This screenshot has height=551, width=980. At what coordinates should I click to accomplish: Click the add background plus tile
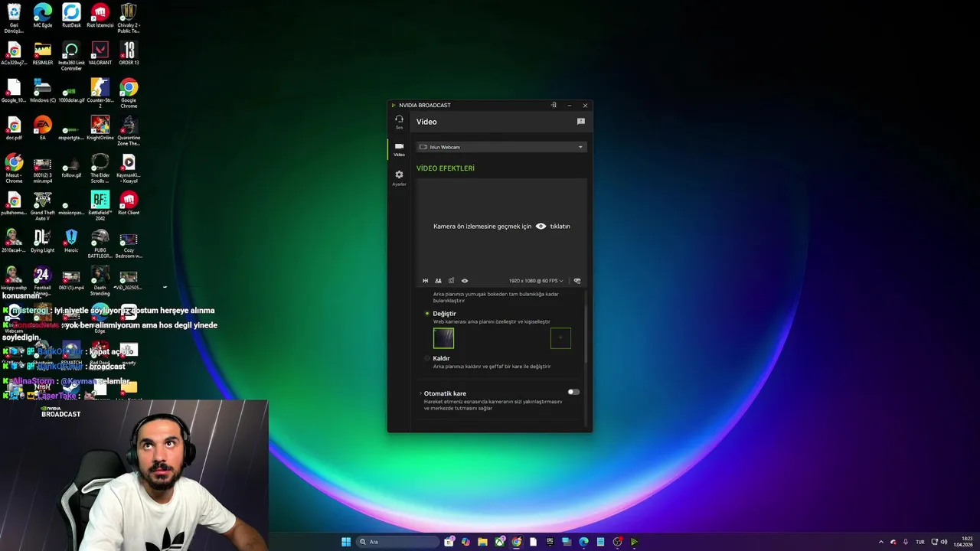pyautogui.click(x=560, y=338)
